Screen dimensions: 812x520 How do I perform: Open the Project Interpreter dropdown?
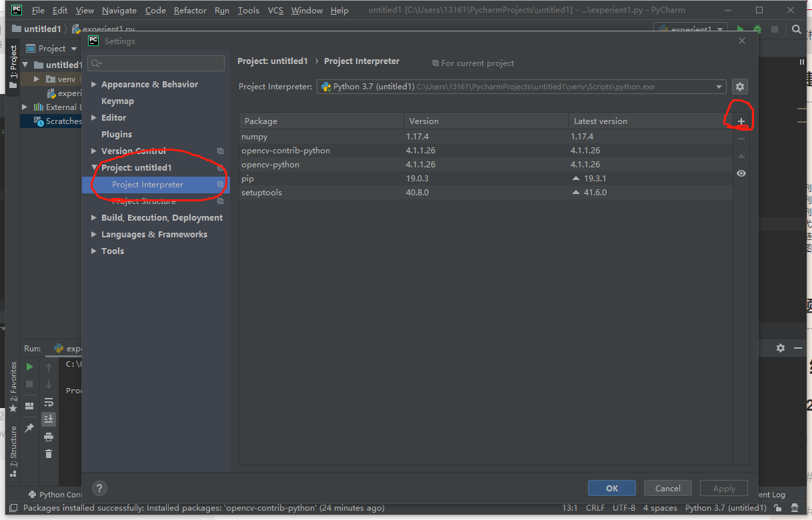[x=521, y=87]
